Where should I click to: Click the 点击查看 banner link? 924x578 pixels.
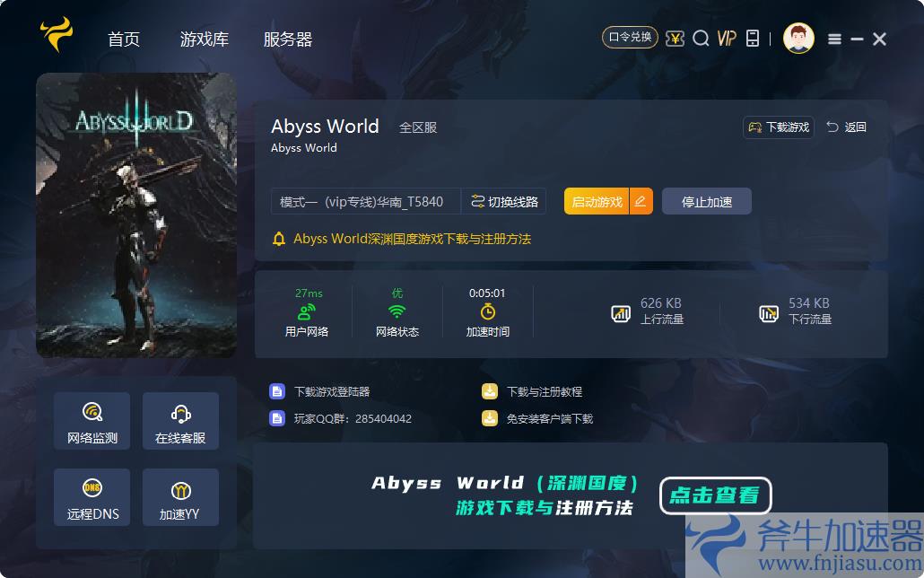click(x=715, y=495)
